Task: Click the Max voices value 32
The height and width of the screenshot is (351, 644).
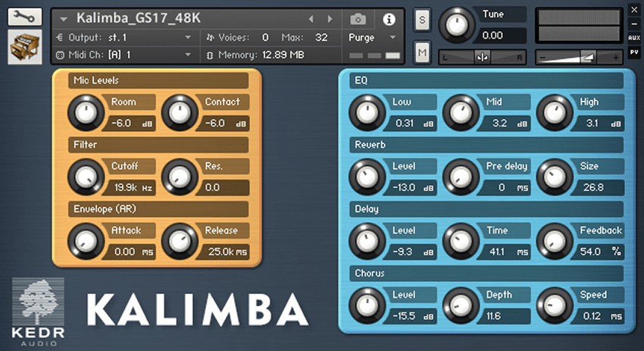Action: [321, 37]
